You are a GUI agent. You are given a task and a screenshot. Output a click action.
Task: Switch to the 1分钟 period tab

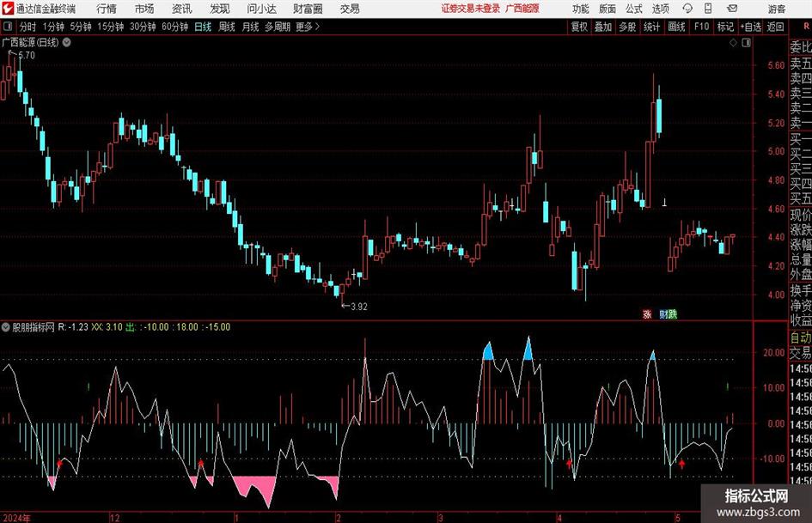[x=53, y=27]
